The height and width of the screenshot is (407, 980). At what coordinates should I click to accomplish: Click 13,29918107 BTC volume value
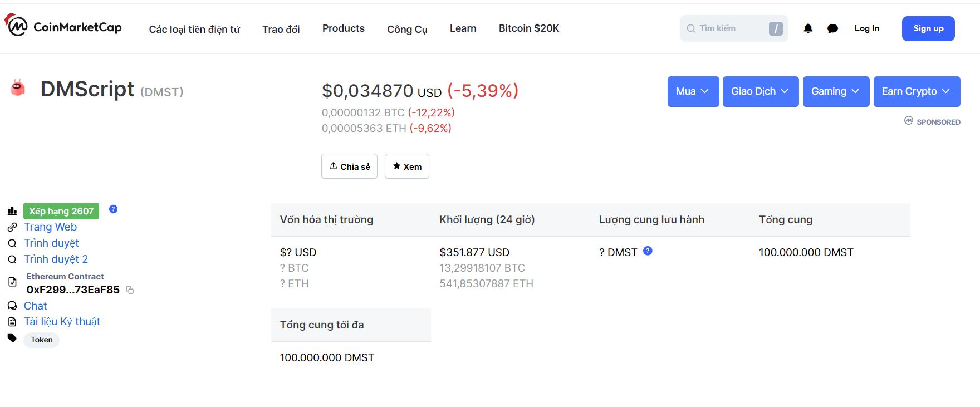482,268
